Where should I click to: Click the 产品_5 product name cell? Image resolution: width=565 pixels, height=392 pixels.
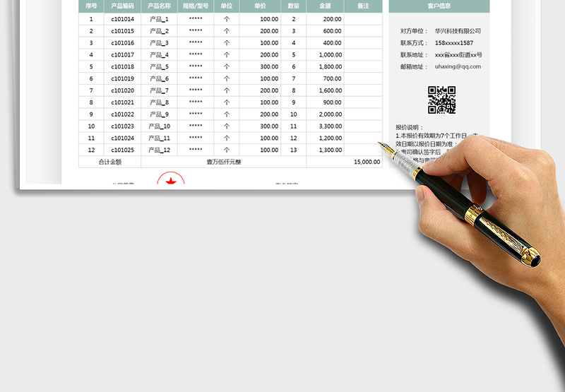pos(159,67)
